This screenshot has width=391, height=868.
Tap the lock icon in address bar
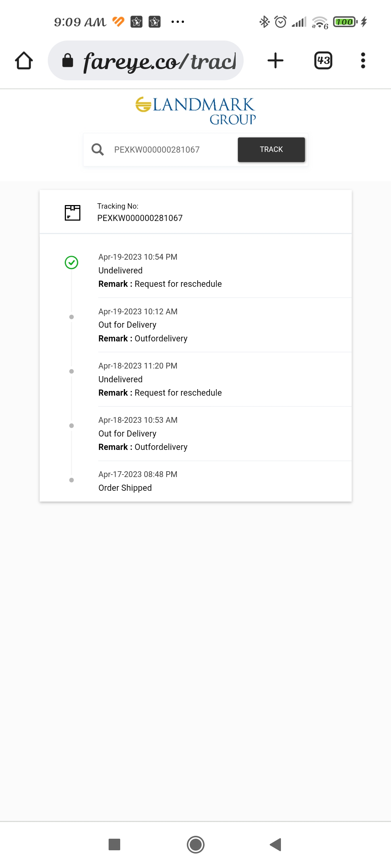(68, 60)
